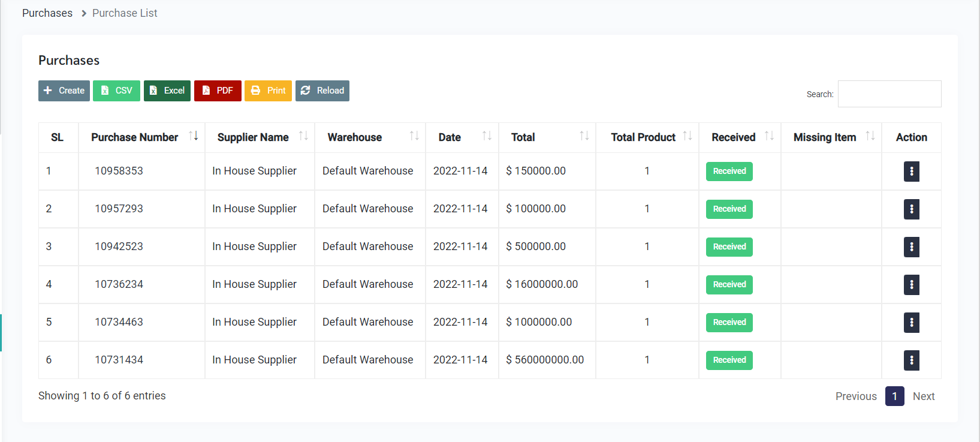The height and width of the screenshot is (442, 980).
Task: Export purchases to Excel
Action: [167, 91]
